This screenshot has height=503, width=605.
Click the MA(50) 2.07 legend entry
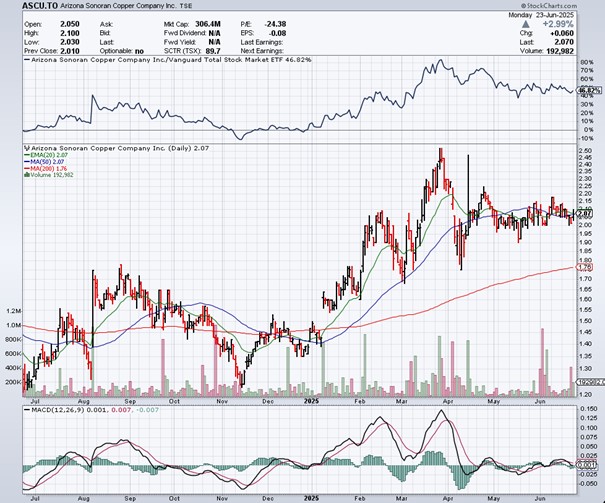44,162
